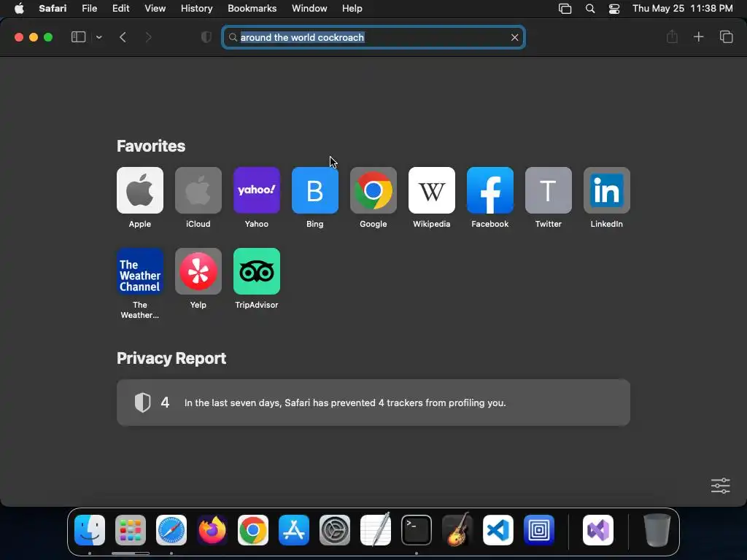Screen dimensions: 747x560
Task: Open a new tab with plus button
Action: point(698,36)
